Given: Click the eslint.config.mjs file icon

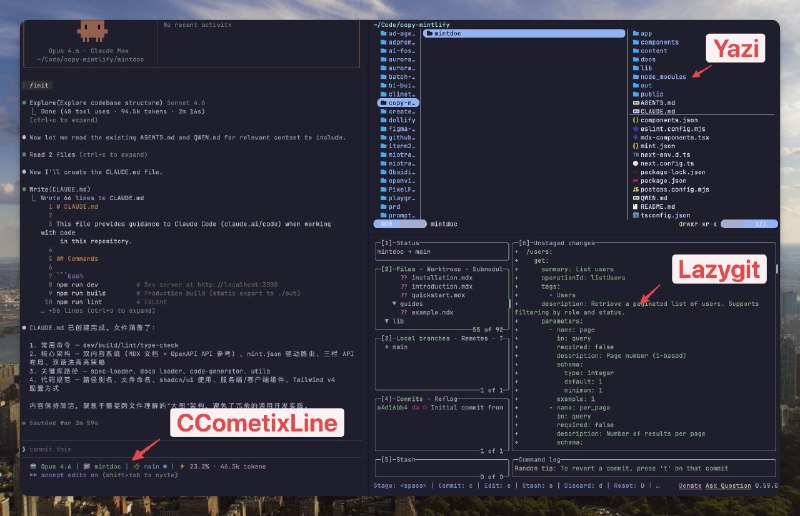Looking at the screenshot, I should tap(636, 128).
